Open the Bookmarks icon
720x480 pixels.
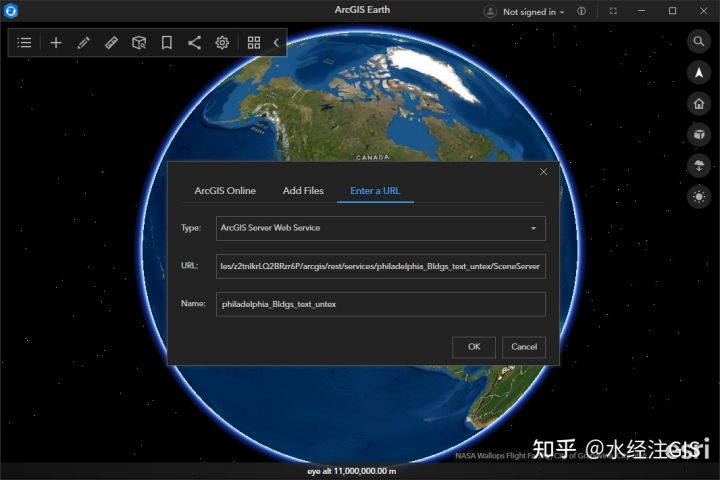pos(167,43)
